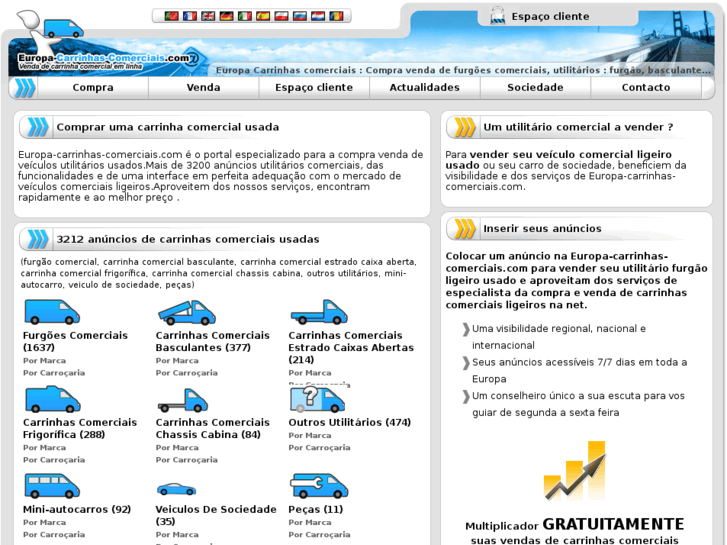
Task: Click the 'Inserir seus anúncios' heading
Action: click(x=542, y=228)
